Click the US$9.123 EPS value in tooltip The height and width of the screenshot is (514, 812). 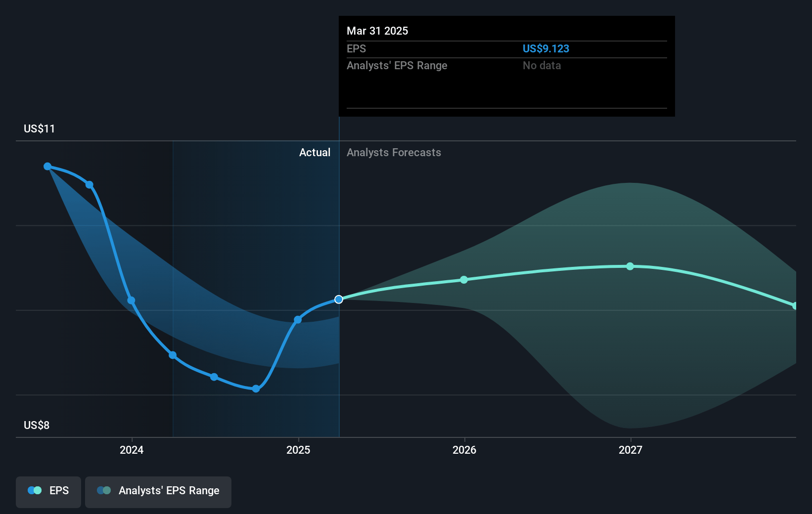[x=546, y=49]
